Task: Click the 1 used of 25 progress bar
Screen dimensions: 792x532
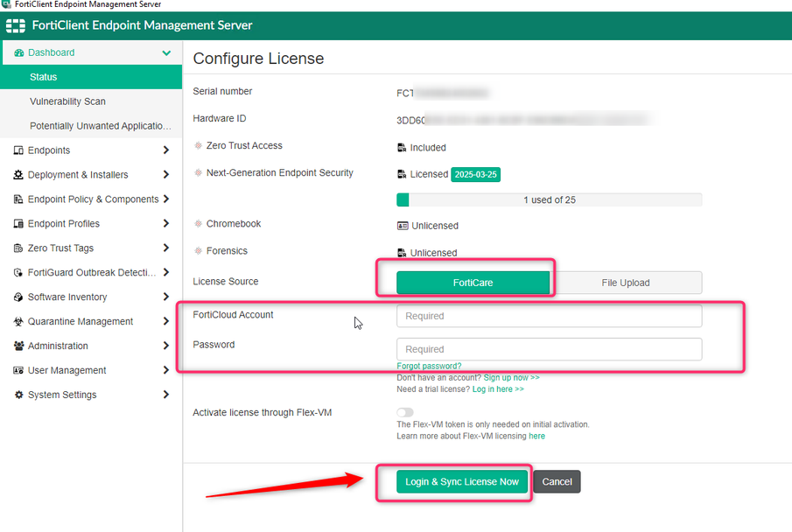Action: tap(549, 200)
